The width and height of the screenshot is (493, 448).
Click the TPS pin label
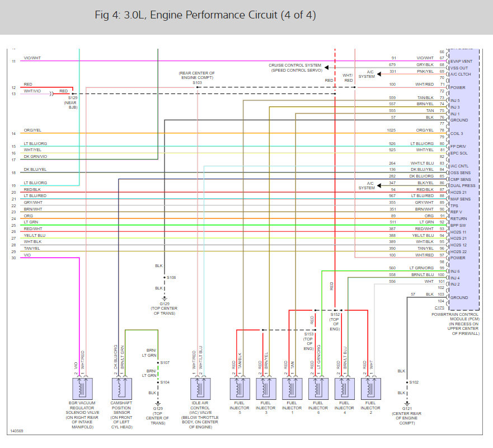pos(454,206)
